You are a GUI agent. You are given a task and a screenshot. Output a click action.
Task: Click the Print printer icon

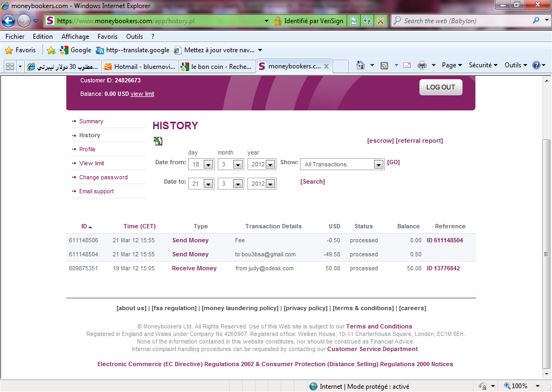click(x=422, y=65)
